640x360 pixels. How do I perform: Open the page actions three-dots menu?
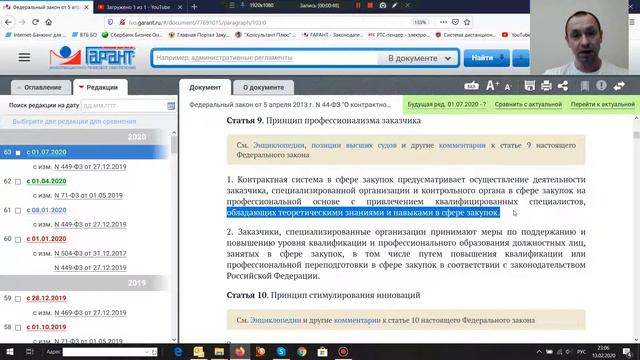(x=443, y=22)
